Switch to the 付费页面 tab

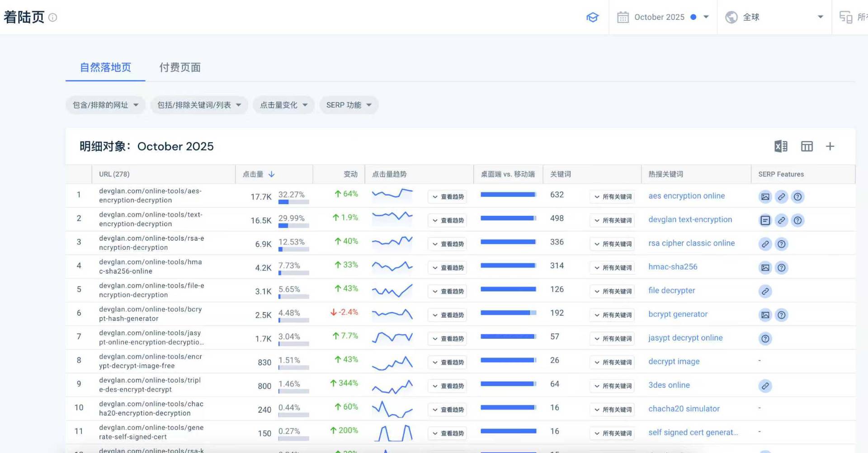click(180, 68)
